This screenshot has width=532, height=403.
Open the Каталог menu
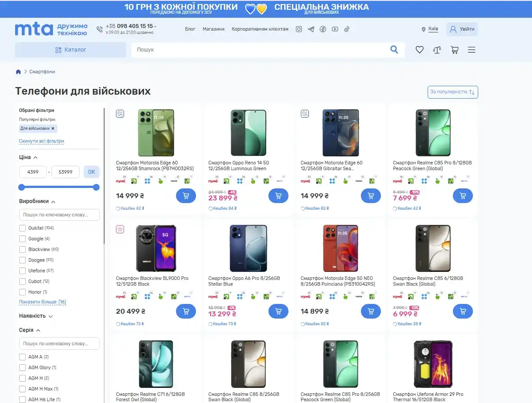(70, 49)
